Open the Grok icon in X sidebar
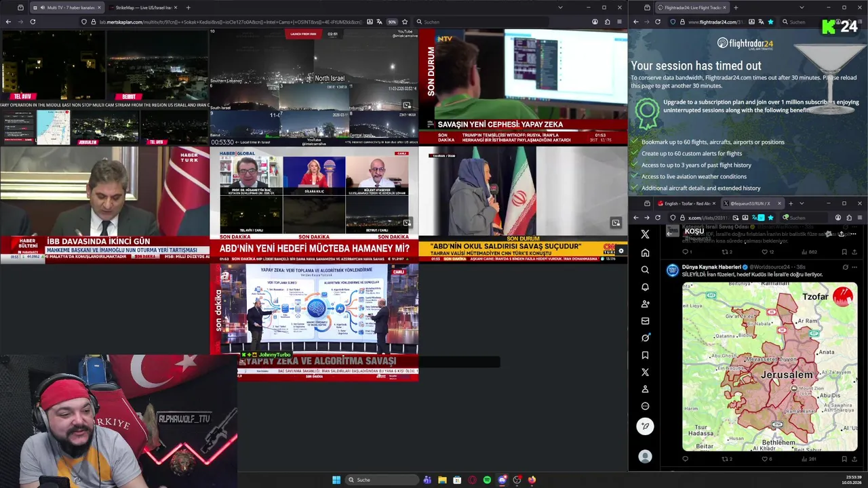This screenshot has height=488, width=868. pyautogui.click(x=645, y=338)
